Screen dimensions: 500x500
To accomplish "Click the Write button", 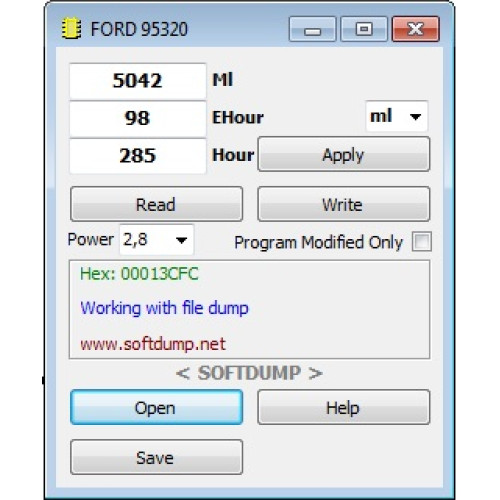I will coord(344,204).
